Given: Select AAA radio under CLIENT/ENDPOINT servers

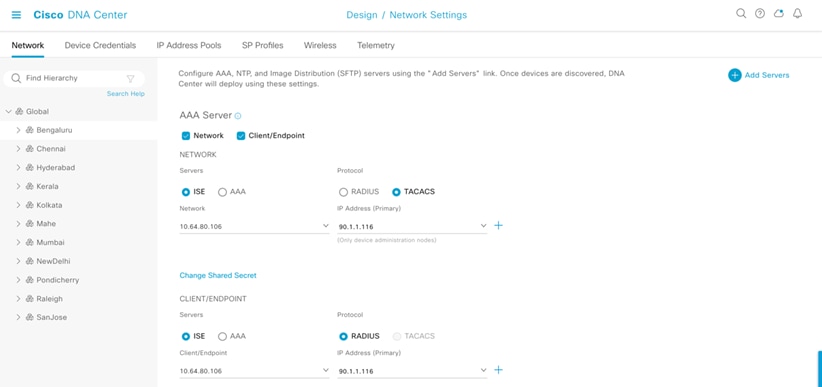Looking at the screenshot, I should [x=222, y=336].
